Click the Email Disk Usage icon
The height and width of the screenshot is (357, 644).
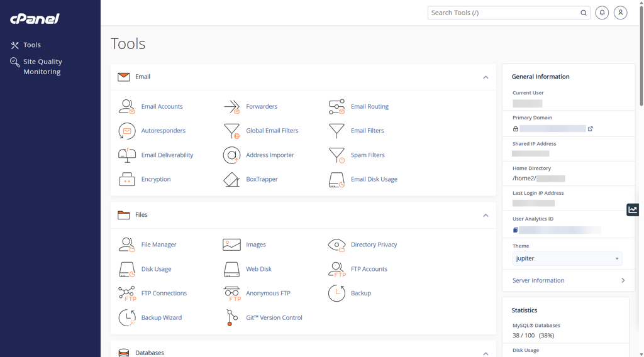coord(336,179)
